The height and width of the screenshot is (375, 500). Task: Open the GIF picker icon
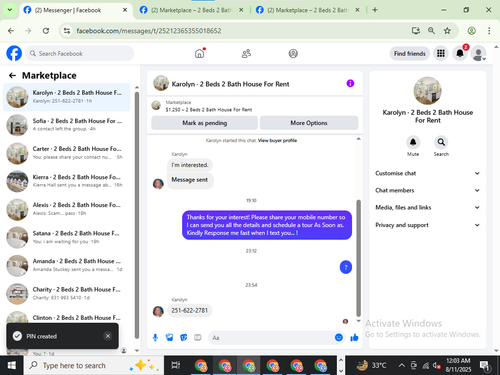tap(198, 338)
